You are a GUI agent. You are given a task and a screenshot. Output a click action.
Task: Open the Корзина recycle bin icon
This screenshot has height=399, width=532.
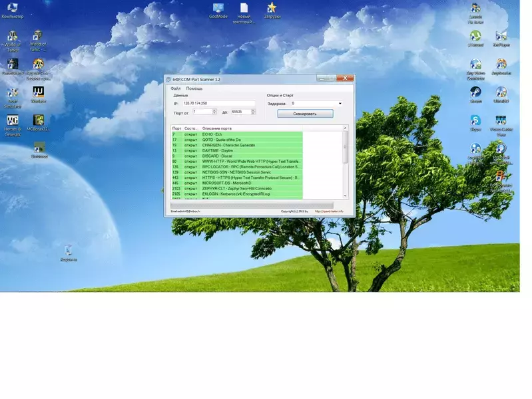[x=69, y=253]
